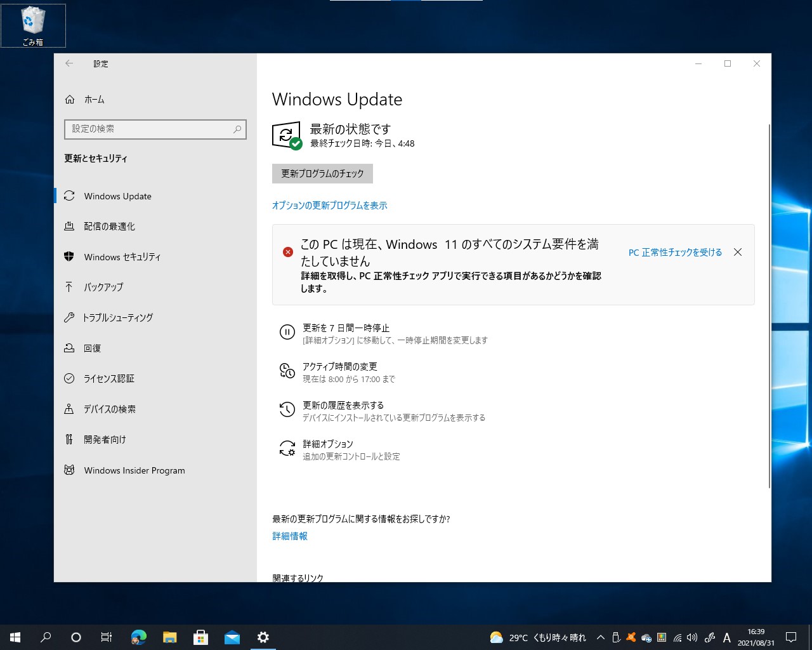Open Microsoft Store from taskbar

200,637
